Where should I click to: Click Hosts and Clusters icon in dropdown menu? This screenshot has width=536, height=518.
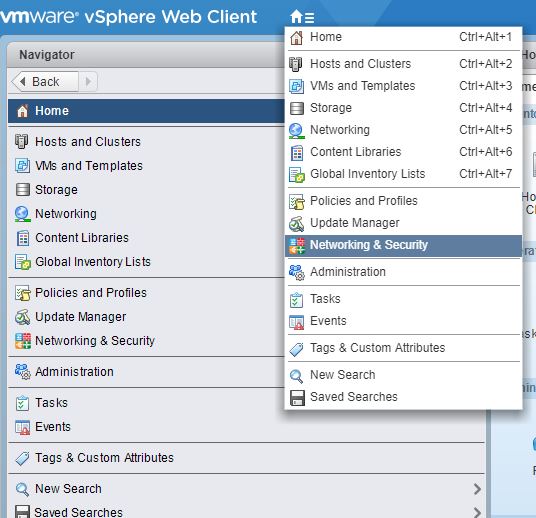296,64
